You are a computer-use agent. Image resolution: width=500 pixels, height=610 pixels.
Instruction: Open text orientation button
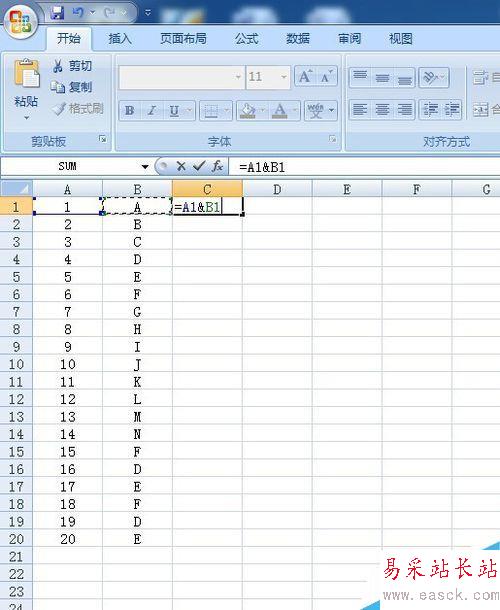(434, 77)
